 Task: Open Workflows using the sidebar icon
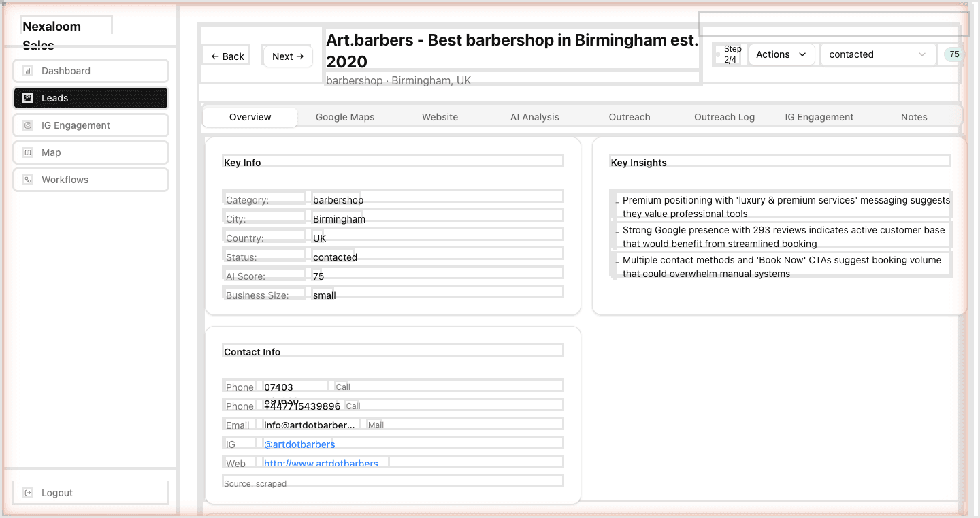[x=28, y=180]
